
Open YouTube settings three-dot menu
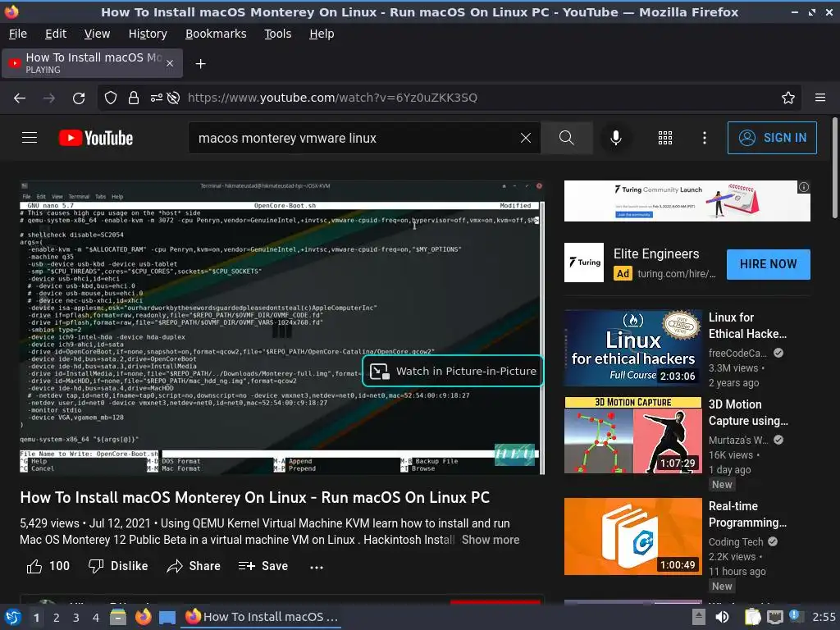pos(705,138)
